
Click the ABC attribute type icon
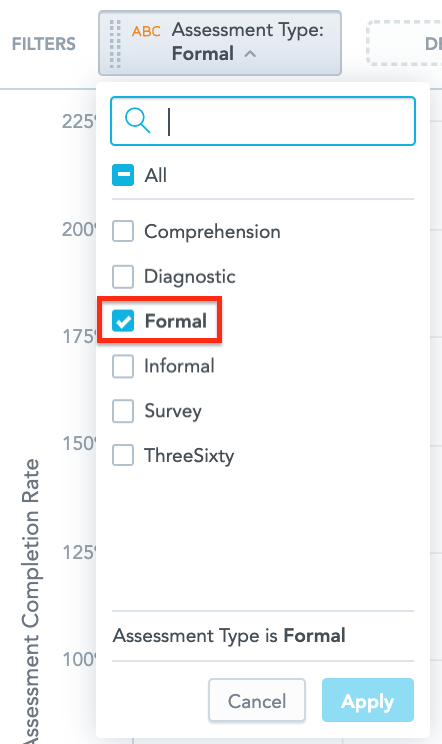(x=146, y=32)
